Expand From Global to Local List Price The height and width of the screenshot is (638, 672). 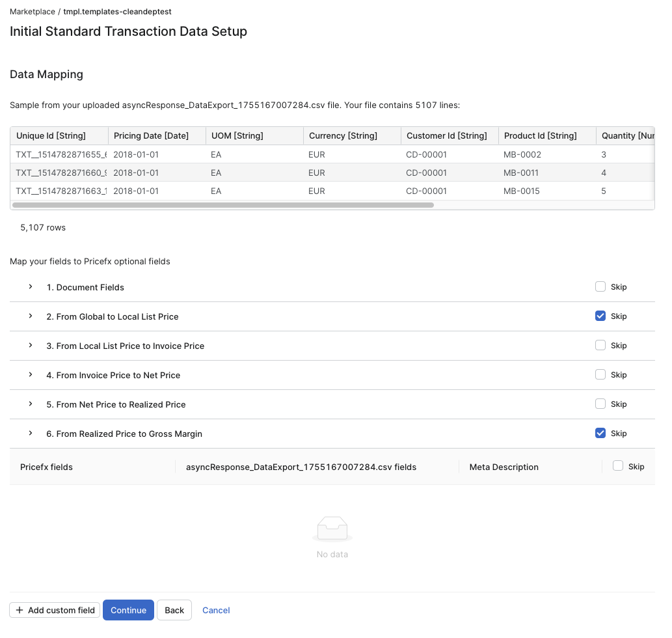(31, 316)
